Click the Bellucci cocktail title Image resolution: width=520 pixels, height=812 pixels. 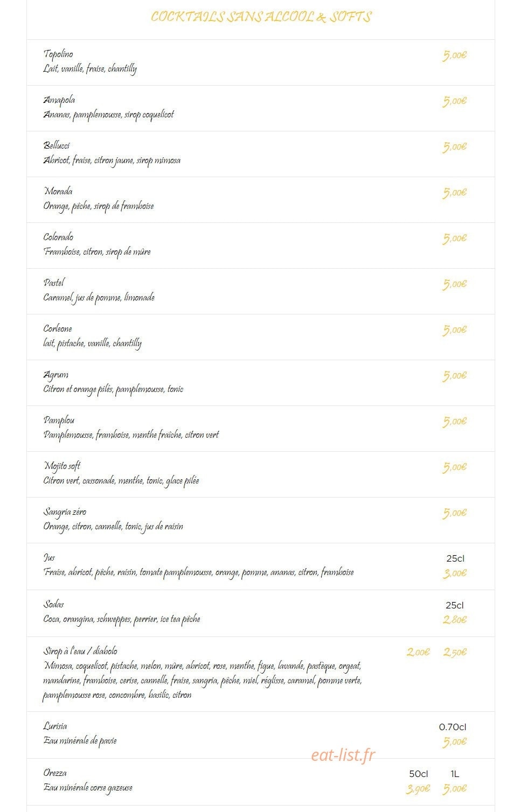click(57, 145)
